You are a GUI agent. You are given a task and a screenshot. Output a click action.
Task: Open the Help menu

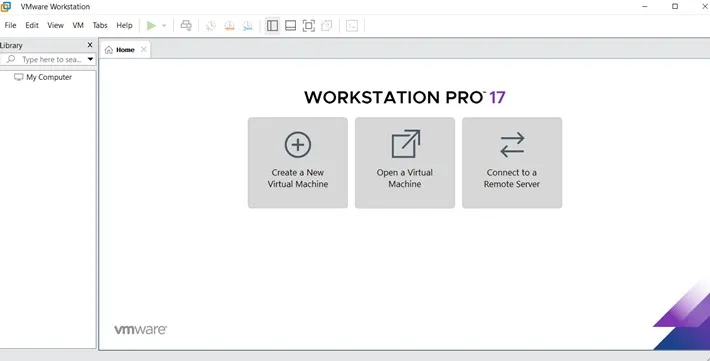[x=124, y=25]
